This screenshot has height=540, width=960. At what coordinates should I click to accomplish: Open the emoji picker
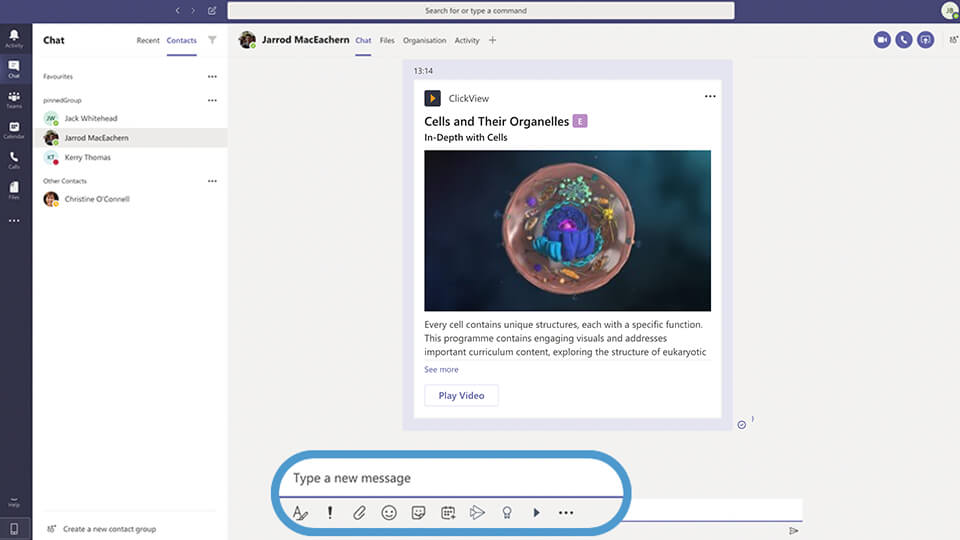389,513
